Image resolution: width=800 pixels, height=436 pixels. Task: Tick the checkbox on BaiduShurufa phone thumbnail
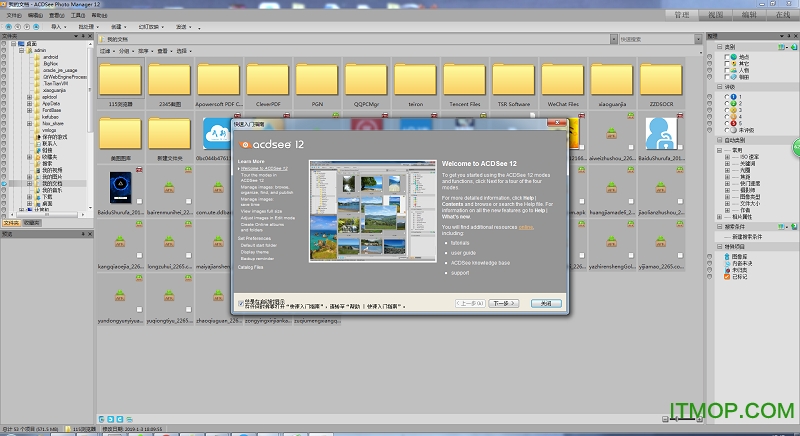(x=139, y=201)
